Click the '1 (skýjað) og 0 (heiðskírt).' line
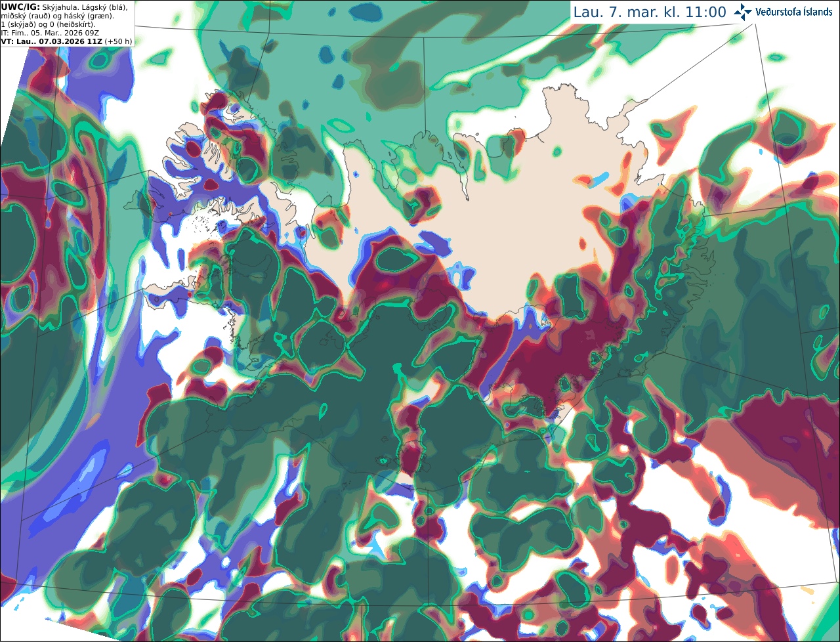 tap(48, 24)
